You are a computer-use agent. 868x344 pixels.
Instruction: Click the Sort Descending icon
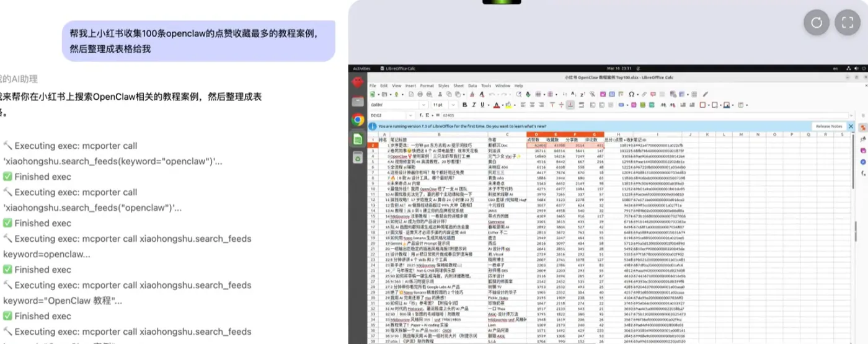583,94
